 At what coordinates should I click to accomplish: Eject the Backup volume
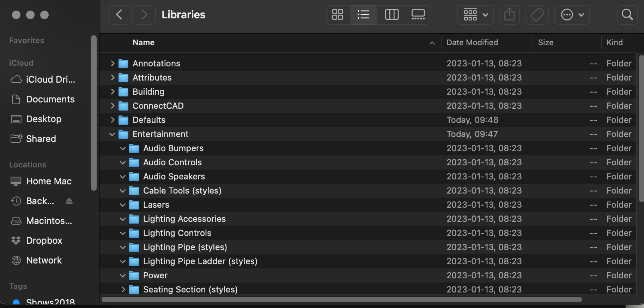tap(69, 201)
